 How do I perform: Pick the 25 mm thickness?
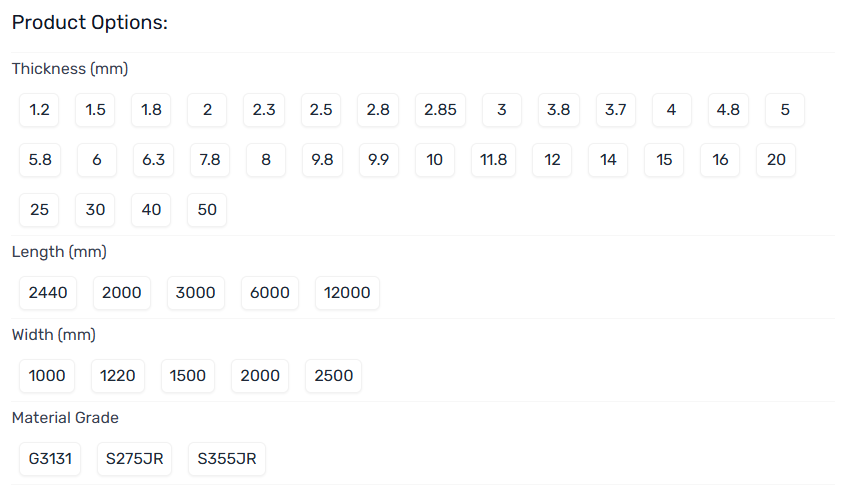point(40,210)
